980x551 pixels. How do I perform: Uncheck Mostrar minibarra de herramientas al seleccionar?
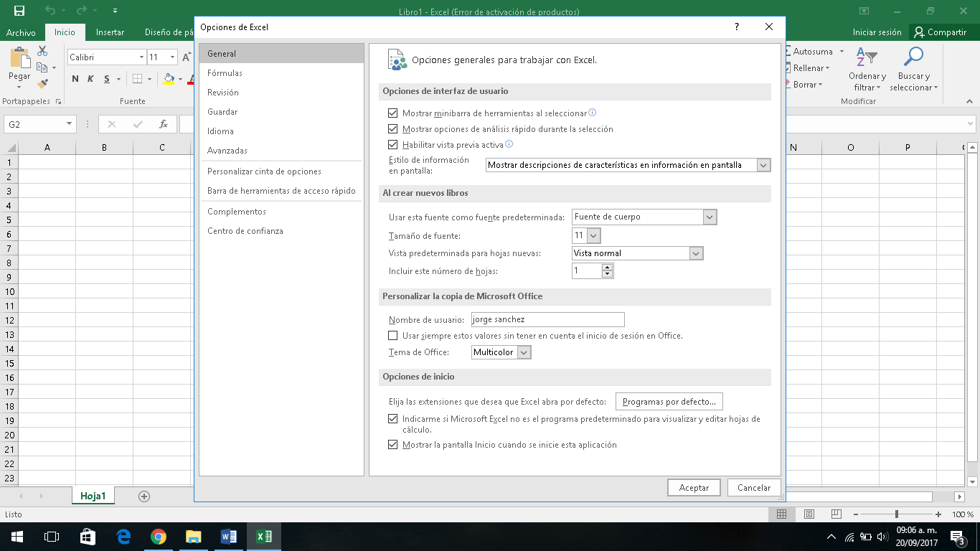tap(392, 113)
